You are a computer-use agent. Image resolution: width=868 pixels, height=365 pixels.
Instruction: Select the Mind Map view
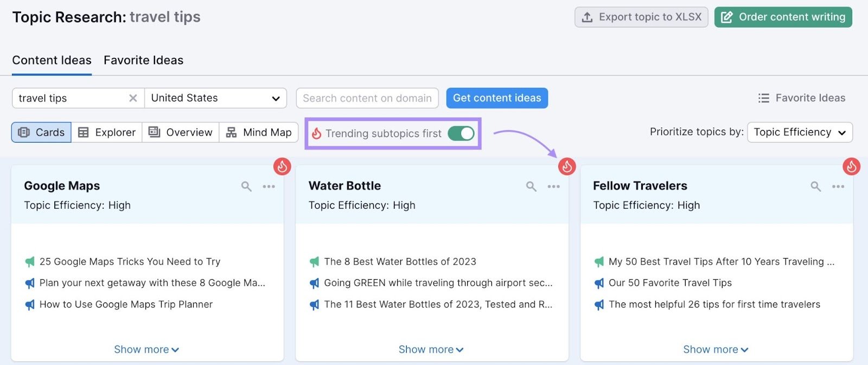(x=259, y=132)
